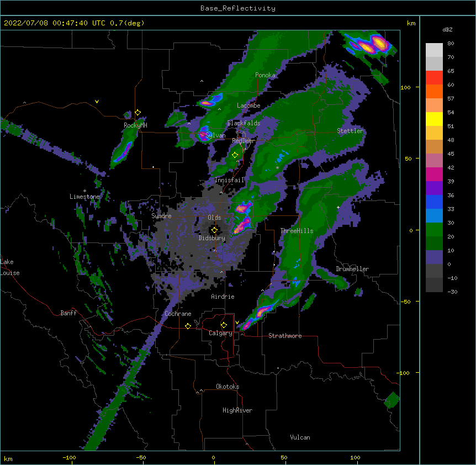Screen dimensions: 476x465
Task: Pick the yellow 54-51 dBZ legend swatch
Action: 434,119
